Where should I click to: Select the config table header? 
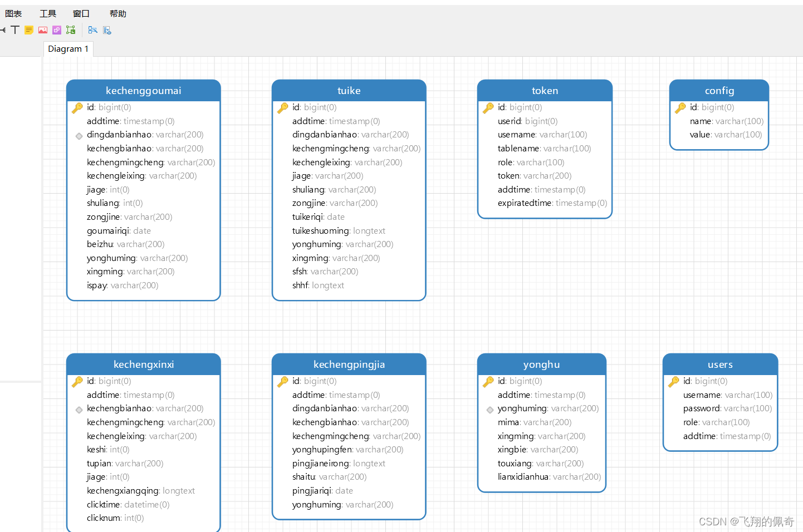tap(719, 91)
